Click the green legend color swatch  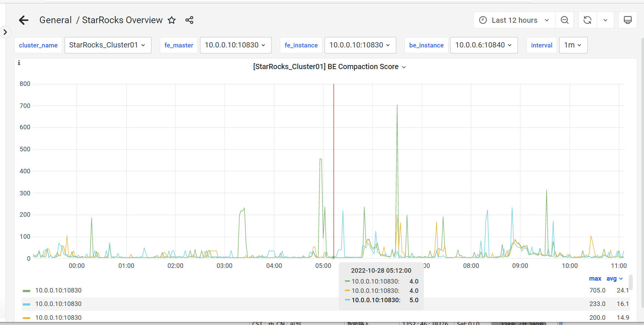tap(26, 291)
